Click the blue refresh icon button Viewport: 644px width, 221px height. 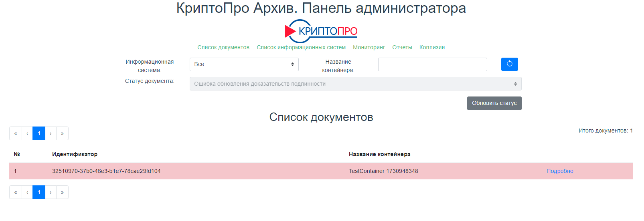(x=509, y=64)
